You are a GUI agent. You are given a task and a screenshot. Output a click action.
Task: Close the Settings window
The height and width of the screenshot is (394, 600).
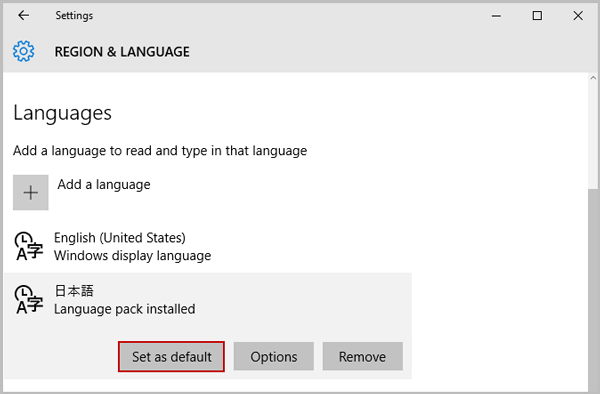click(578, 16)
